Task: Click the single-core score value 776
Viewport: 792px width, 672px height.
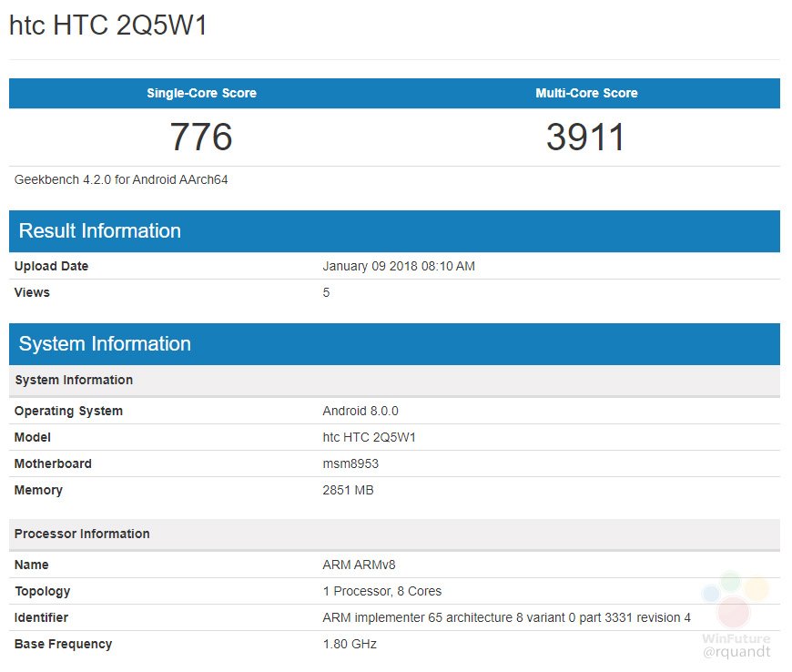Action: 201,137
